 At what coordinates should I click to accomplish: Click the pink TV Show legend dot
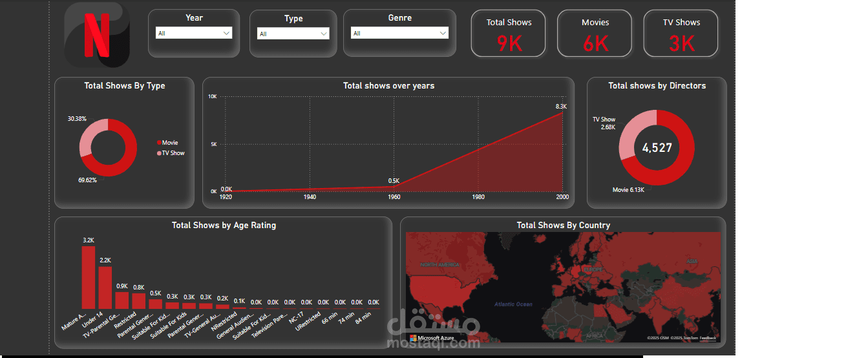pos(159,153)
